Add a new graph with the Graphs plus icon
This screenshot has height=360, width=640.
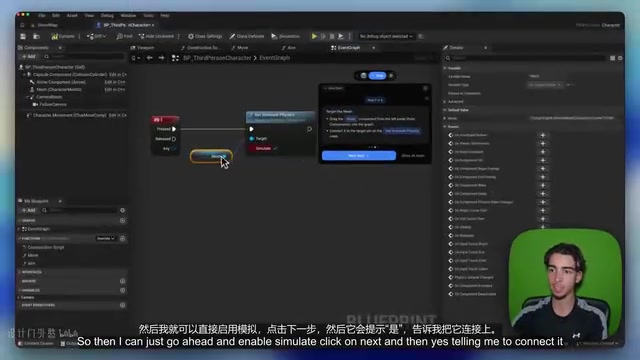(x=122, y=220)
